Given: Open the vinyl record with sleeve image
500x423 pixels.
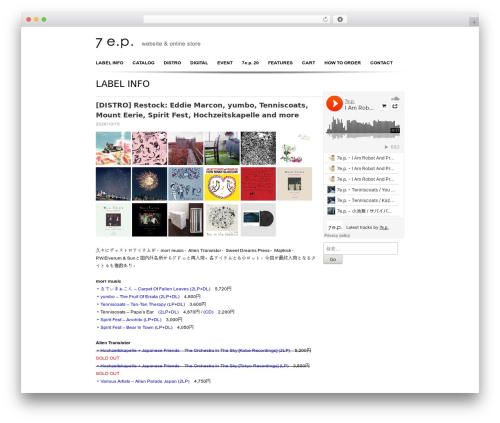Looking at the screenshot, I should pos(258,220).
